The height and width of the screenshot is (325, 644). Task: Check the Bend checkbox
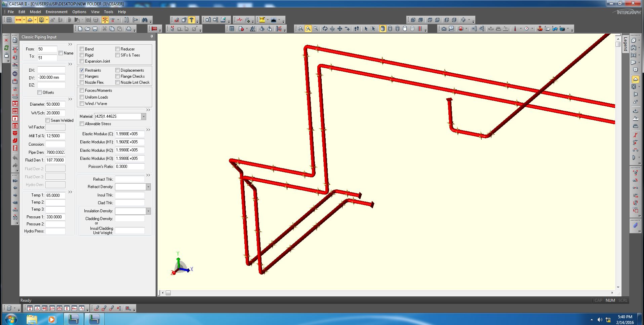click(x=82, y=49)
